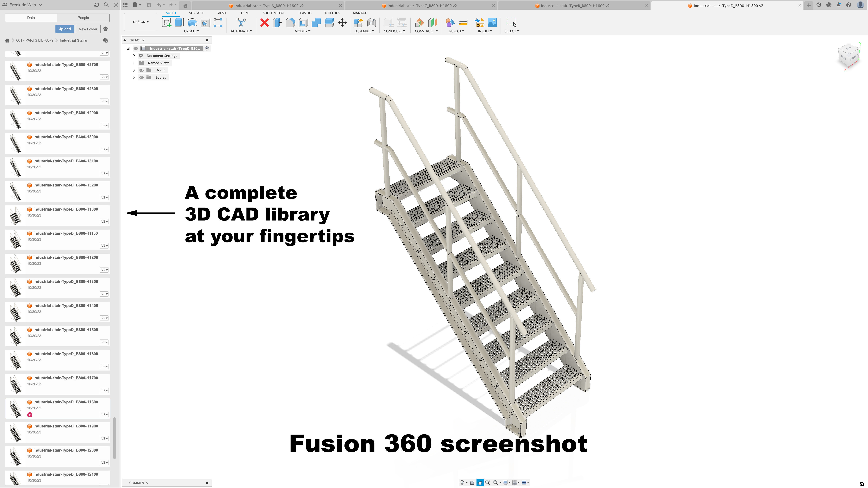The height and width of the screenshot is (488, 868).
Task: Go to 001 - PARTS LIBRARY breadcrumb
Action: (x=35, y=40)
